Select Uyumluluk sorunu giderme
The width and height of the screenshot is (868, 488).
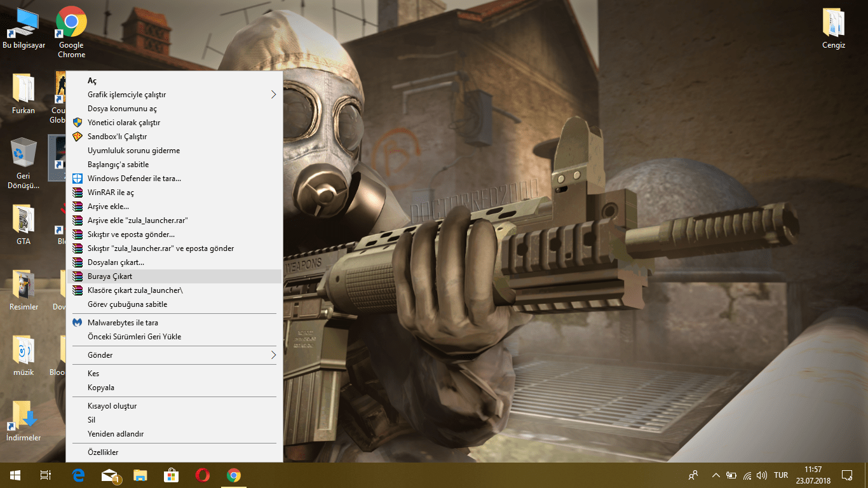pos(174,151)
